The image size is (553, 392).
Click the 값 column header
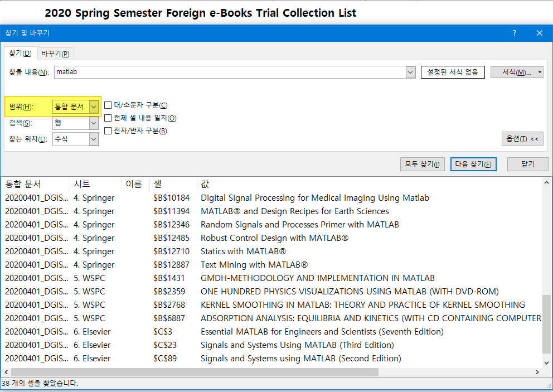pos(369,184)
